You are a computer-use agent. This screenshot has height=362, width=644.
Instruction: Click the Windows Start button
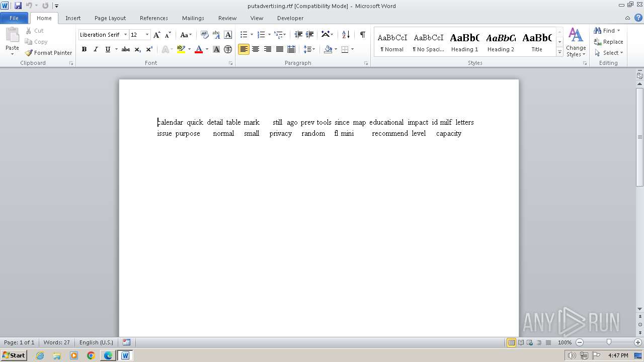pos(14,355)
